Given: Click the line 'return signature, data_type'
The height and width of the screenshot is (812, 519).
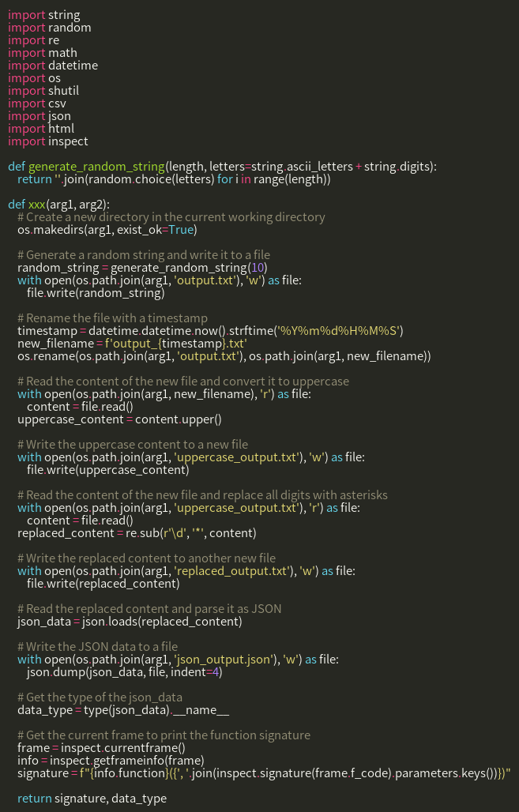Looking at the screenshot, I should (x=92, y=799).
